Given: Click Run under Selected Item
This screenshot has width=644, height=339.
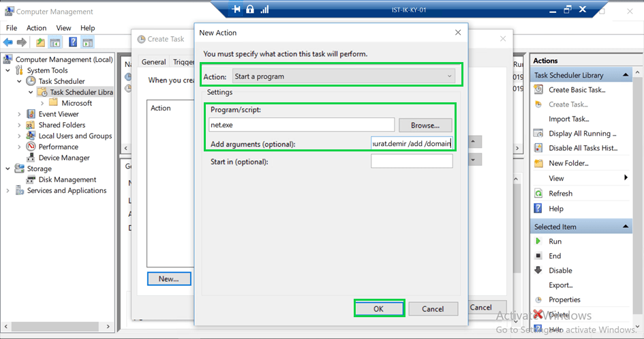Looking at the screenshot, I should tap(555, 241).
